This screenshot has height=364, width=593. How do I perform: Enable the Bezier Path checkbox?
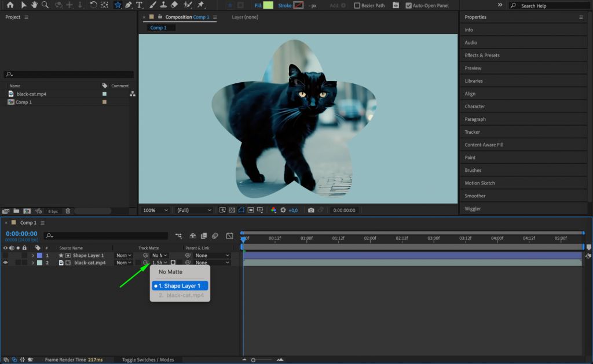(x=357, y=5)
